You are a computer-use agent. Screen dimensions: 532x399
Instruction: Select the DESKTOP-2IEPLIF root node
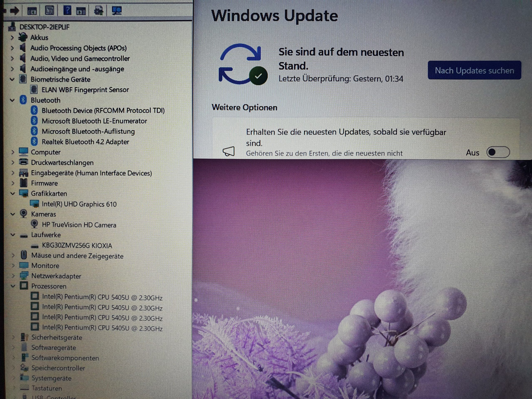pyautogui.click(x=44, y=27)
